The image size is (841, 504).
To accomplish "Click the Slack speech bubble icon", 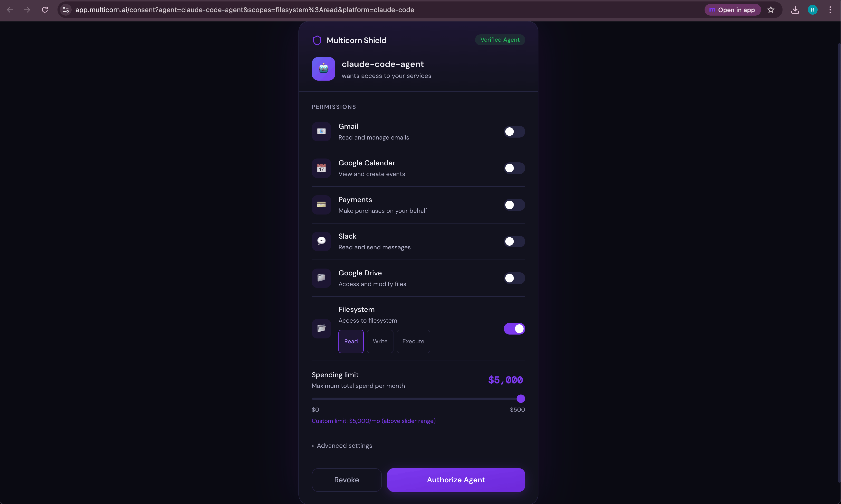I will tap(321, 241).
